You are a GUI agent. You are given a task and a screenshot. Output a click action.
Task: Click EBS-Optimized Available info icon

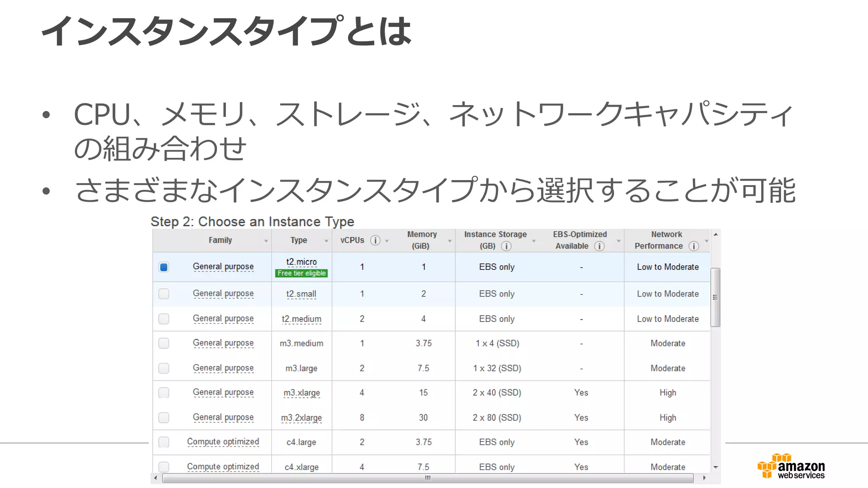[599, 246]
